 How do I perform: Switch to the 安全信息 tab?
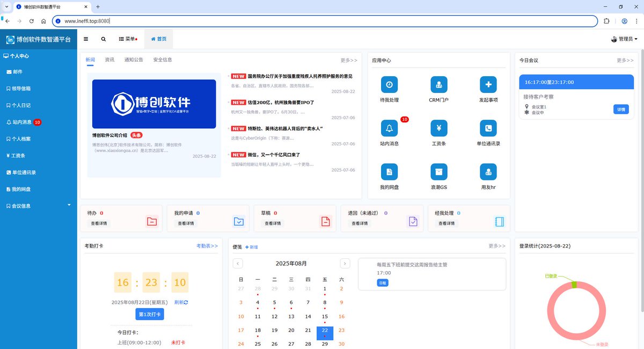163,60
